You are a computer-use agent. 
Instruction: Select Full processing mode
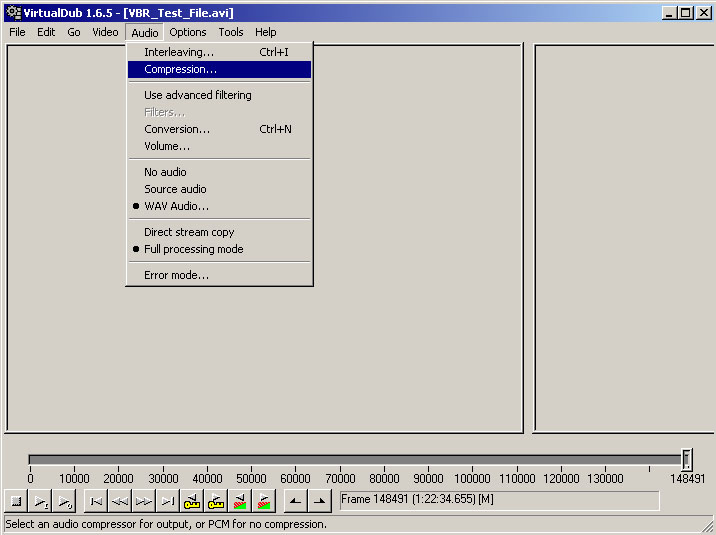pyautogui.click(x=219, y=249)
